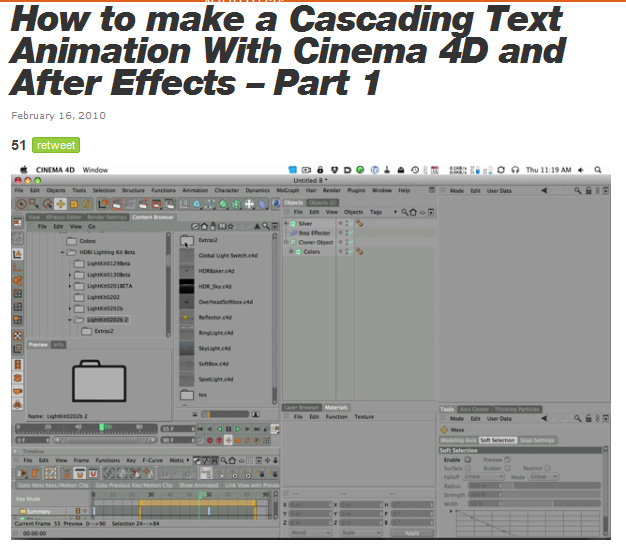This screenshot has width=626, height=548.
Task: Jump to start of animation
Action: point(200,429)
